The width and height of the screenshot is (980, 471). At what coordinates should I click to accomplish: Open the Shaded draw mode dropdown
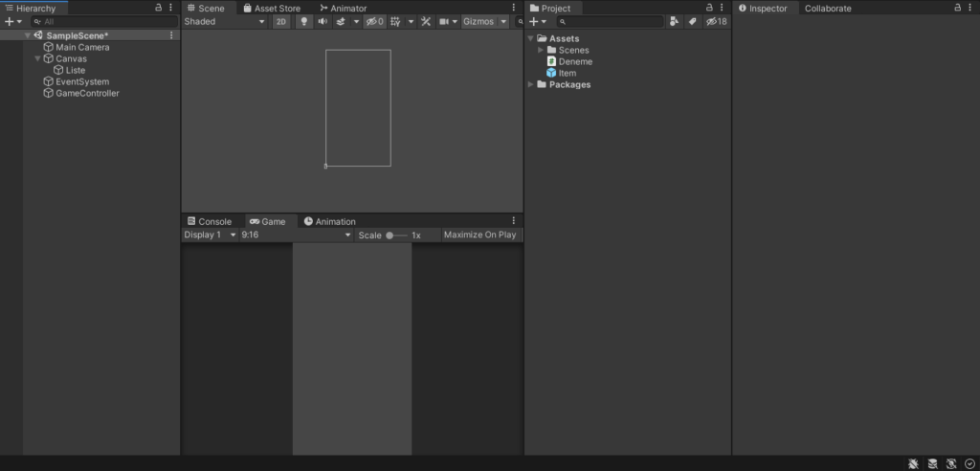[225, 21]
